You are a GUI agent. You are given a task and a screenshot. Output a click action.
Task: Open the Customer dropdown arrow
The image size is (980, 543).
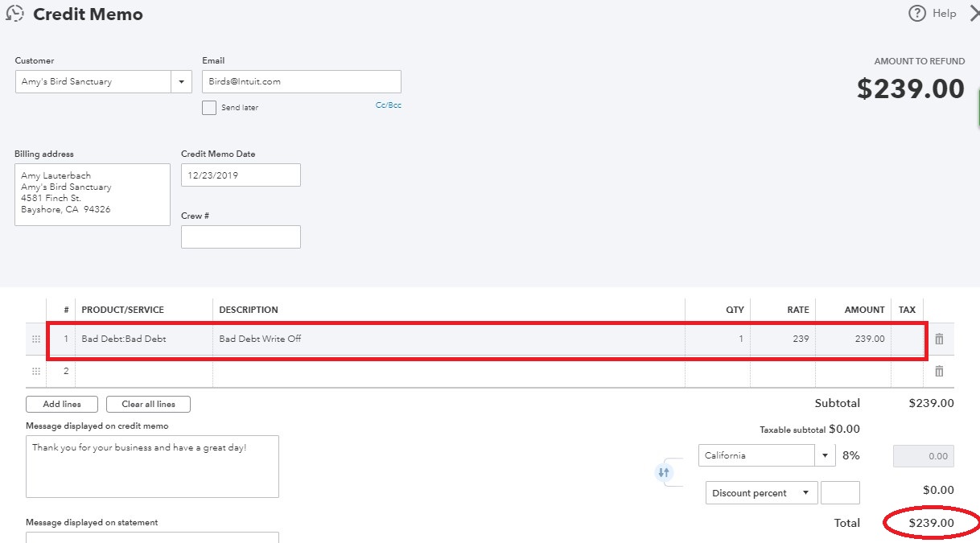click(181, 81)
